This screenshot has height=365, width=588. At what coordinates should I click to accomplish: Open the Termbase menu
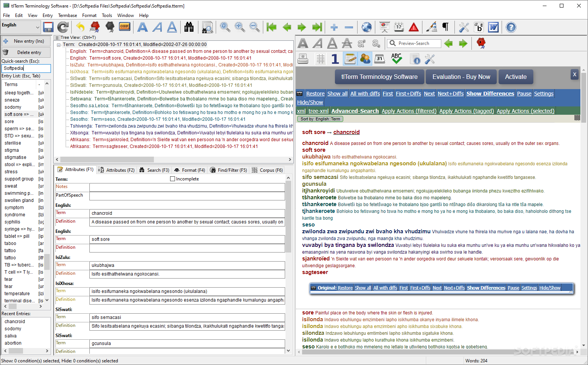tap(68, 15)
